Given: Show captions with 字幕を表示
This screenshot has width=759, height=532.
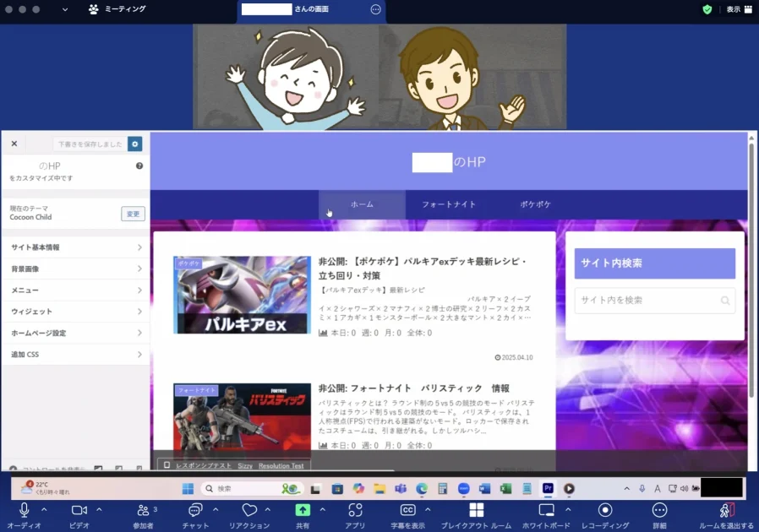Looking at the screenshot, I should click(408, 516).
